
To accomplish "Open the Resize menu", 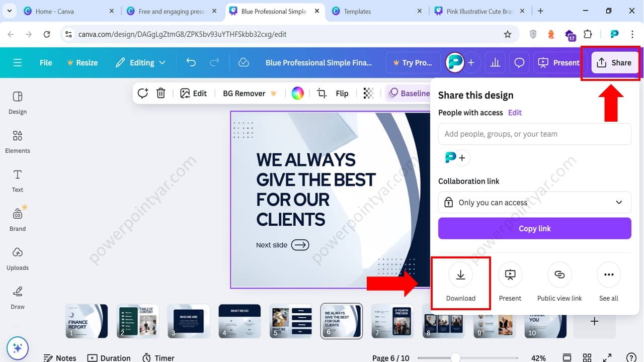I will 82,63.
